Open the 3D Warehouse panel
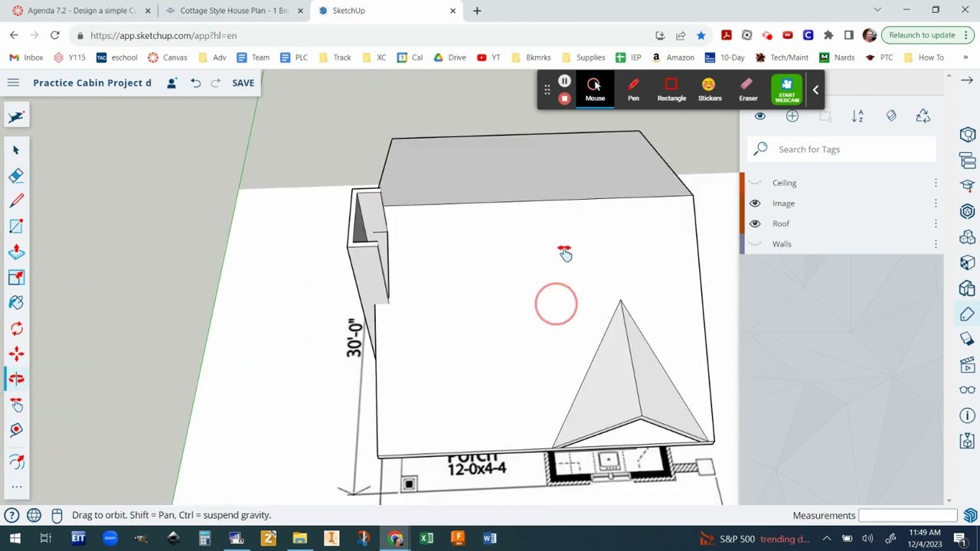980x551 pixels. pos(967,212)
